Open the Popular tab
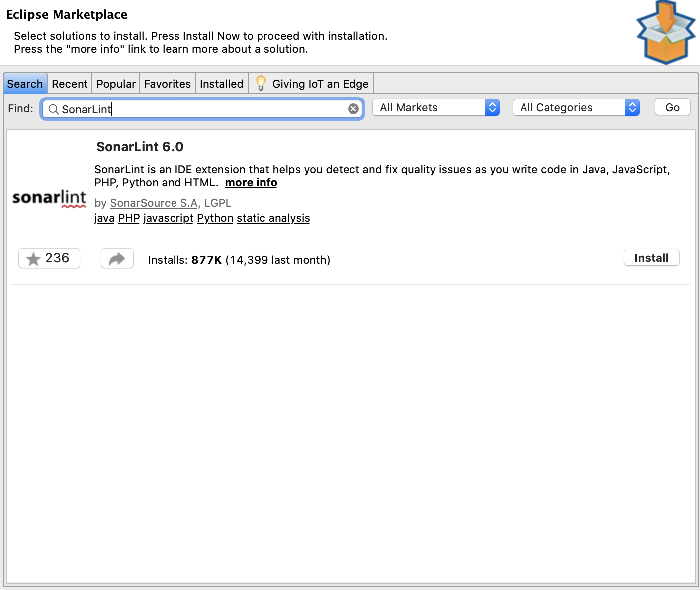Viewport: 700px width, 590px height. tap(116, 84)
